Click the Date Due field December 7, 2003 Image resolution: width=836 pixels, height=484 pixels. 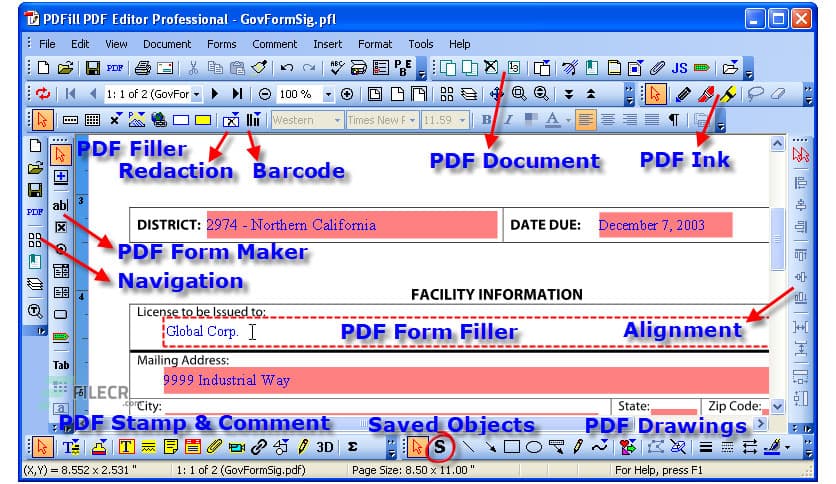[665, 225]
